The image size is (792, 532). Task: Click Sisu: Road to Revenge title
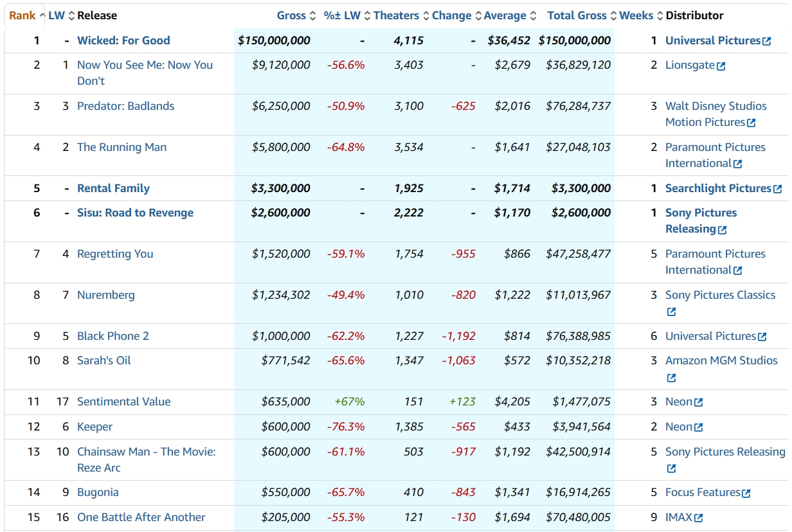coord(135,213)
